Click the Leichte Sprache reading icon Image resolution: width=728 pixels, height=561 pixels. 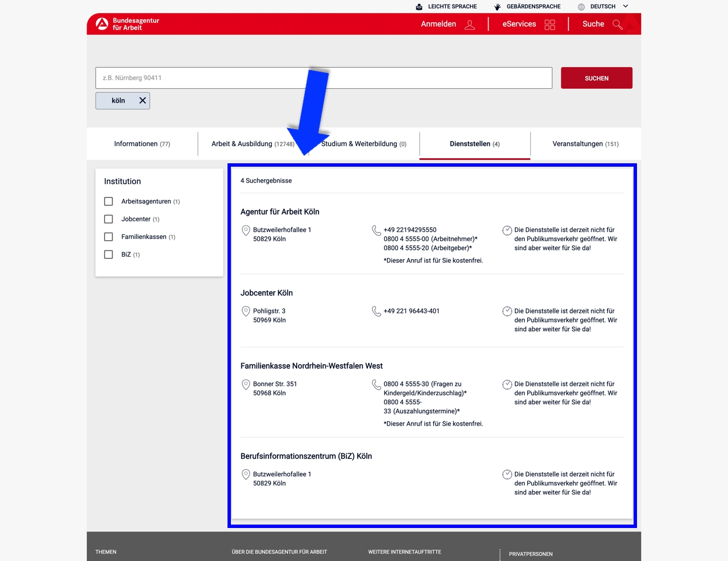[419, 7]
